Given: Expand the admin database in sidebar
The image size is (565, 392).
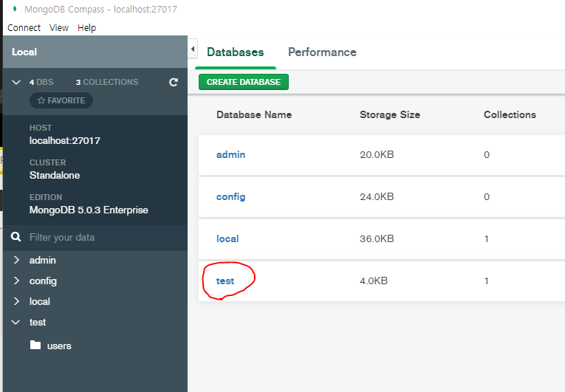Looking at the screenshot, I should [16, 260].
